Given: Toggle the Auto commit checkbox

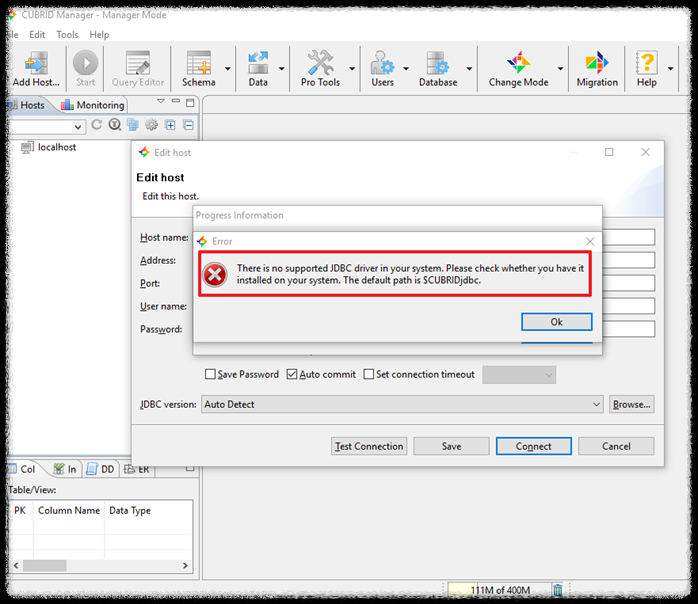Looking at the screenshot, I should click(x=292, y=374).
